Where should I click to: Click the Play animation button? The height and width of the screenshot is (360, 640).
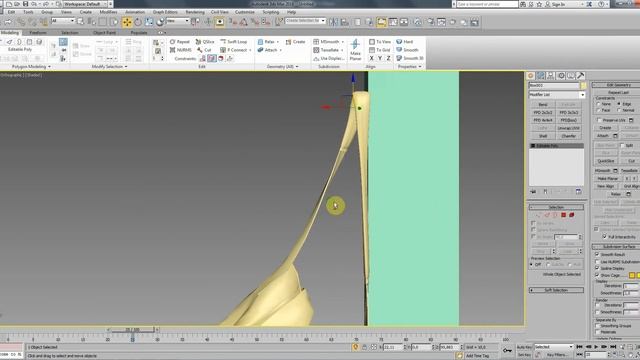coord(596,347)
